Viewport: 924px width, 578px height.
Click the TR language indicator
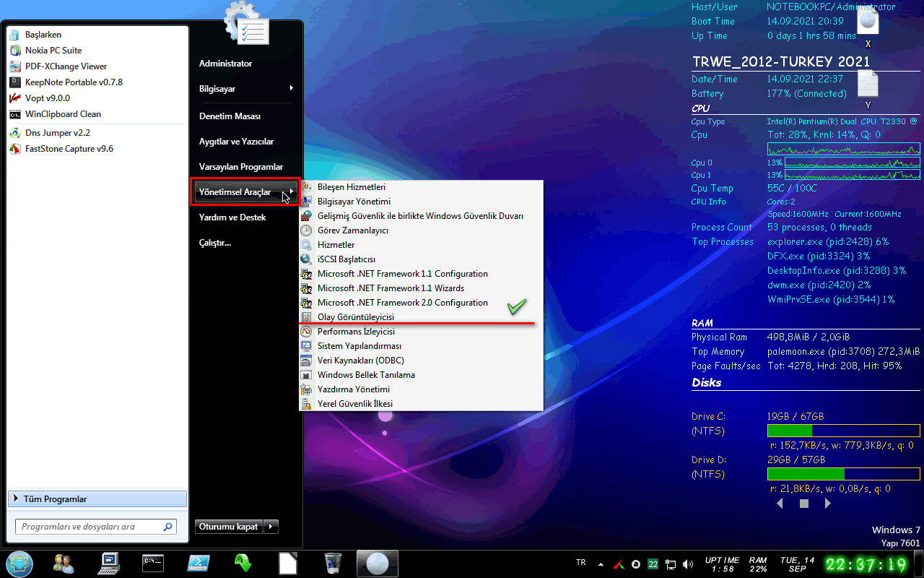pos(581,562)
